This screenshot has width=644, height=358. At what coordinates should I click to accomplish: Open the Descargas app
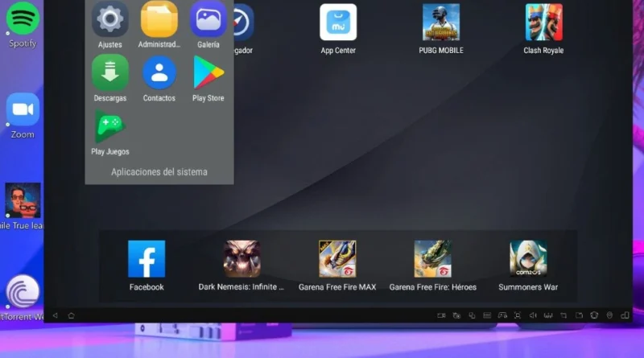pos(109,73)
